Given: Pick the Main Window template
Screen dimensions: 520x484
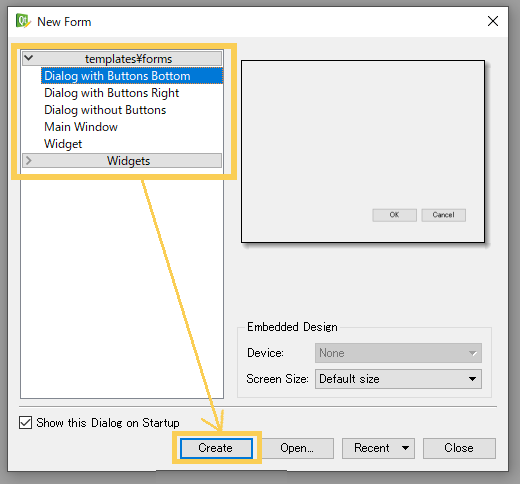Looking at the screenshot, I should 81,127.
